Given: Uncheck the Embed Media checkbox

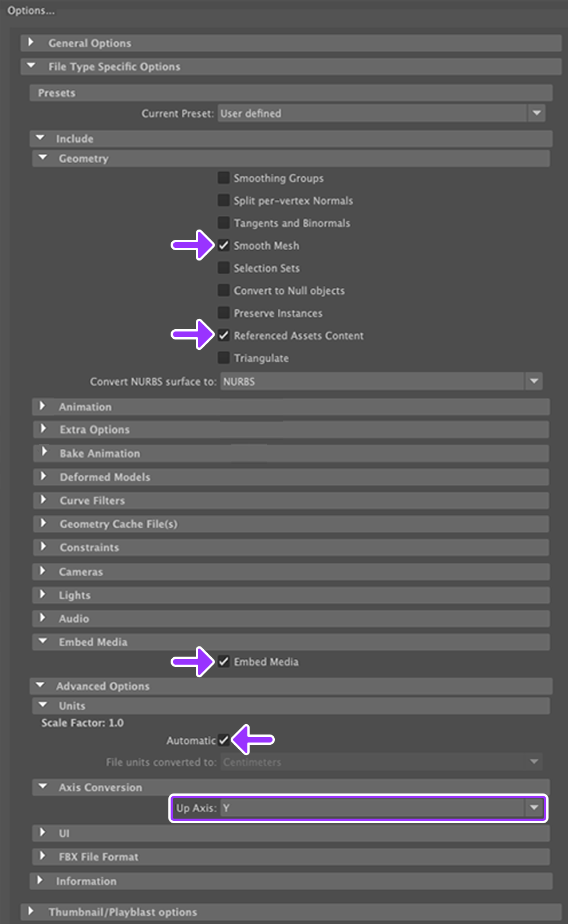Looking at the screenshot, I should point(224,661).
